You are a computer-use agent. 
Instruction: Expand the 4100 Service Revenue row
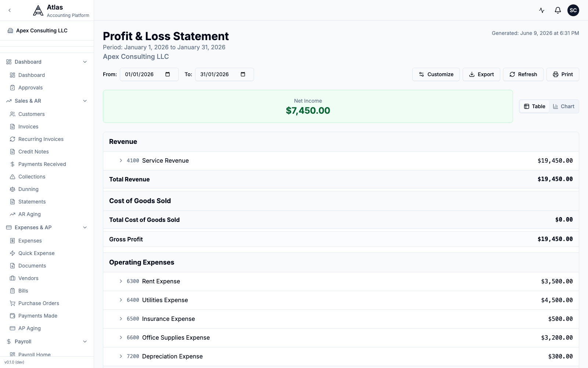[121, 160]
